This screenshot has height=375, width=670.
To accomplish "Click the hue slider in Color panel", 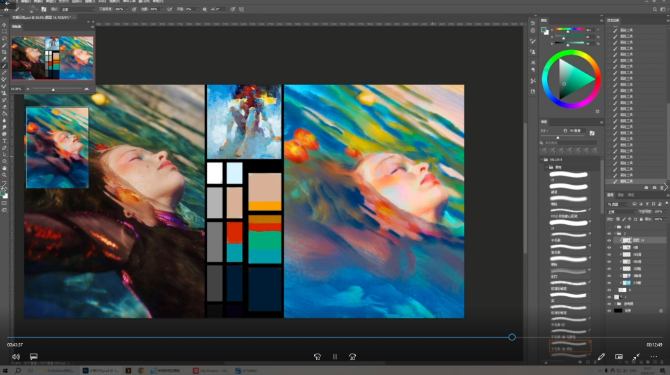I will pos(570,29).
